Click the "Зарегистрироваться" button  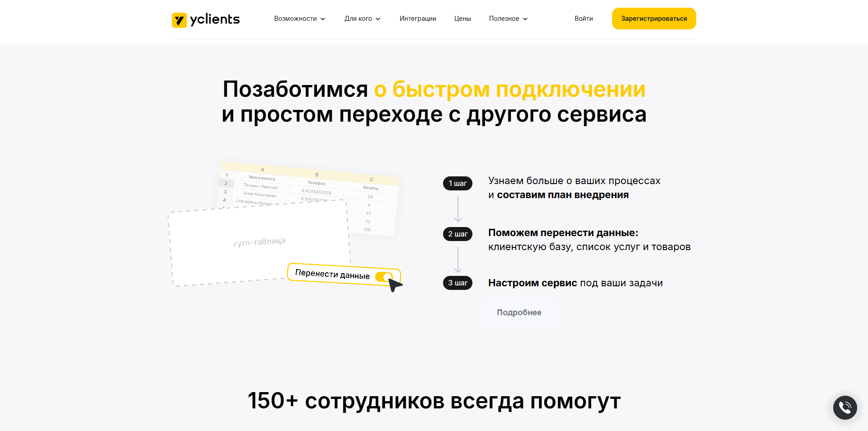(654, 19)
